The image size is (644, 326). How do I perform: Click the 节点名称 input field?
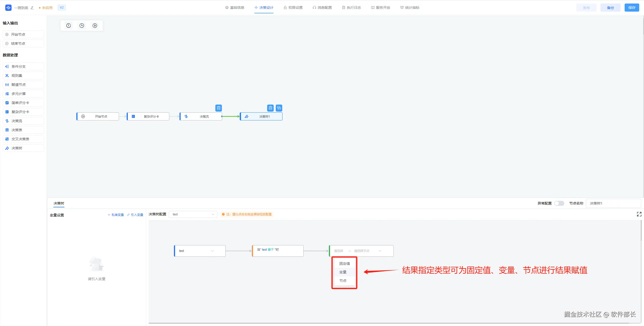point(613,203)
